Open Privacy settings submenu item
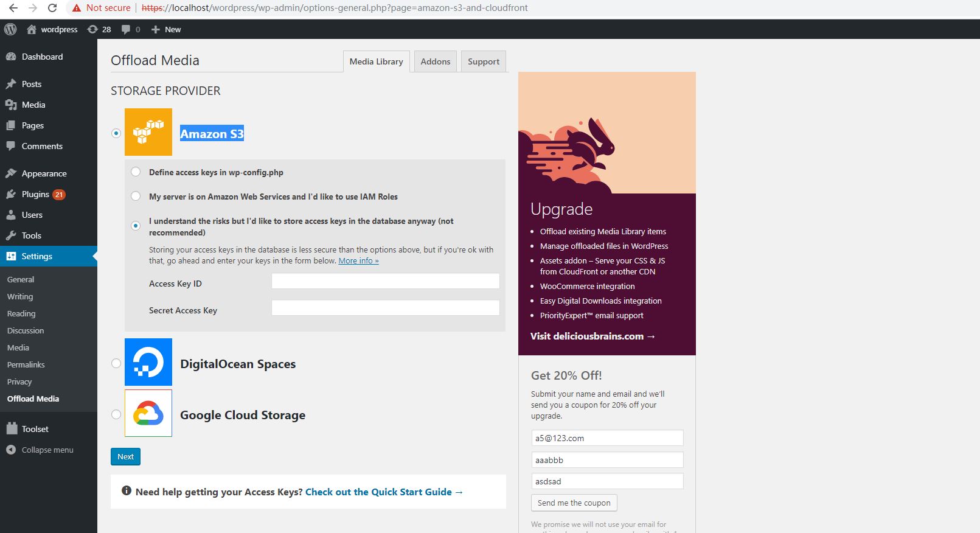Image resolution: width=980 pixels, height=533 pixels. [19, 381]
